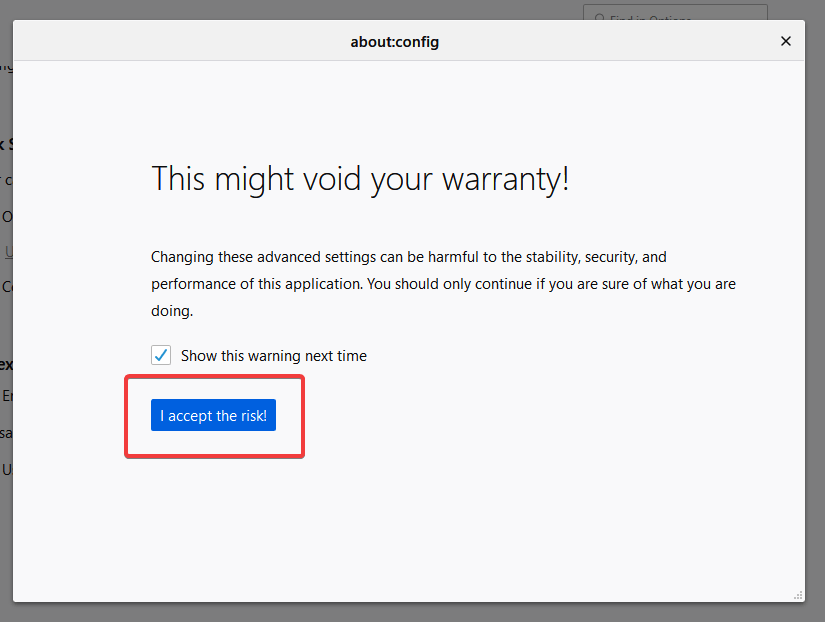Click the 'This might void your warranty!' heading
825x622 pixels.
point(360,179)
